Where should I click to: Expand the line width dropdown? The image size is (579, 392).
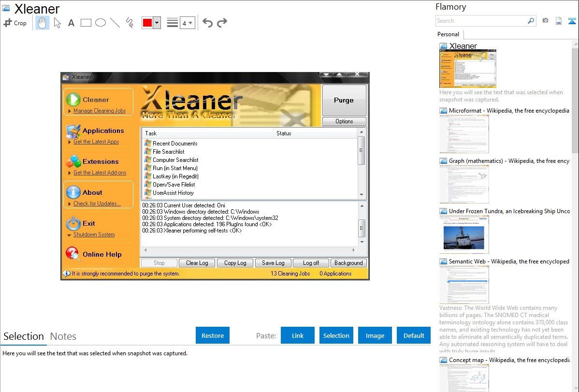pyautogui.click(x=187, y=23)
